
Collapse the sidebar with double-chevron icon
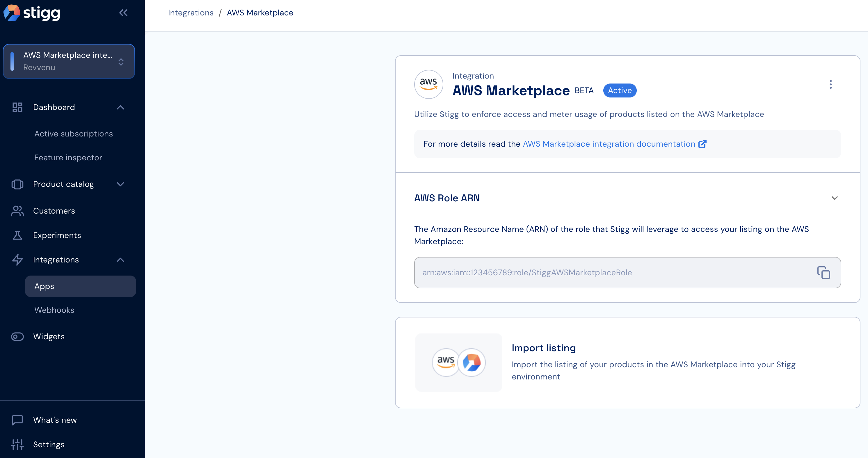click(123, 13)
